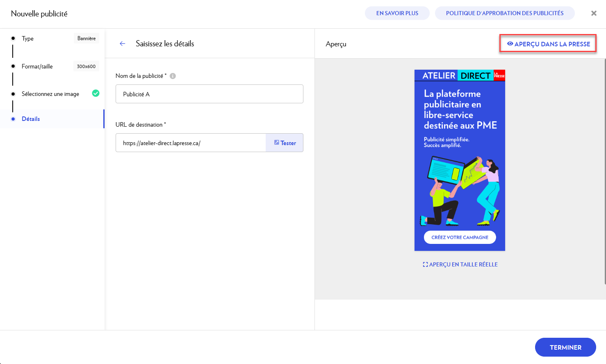Click the back arrow beside Saisissez les détails
Image resolution: width=606 pixels, height=364 pixels.
click(x=122, y=43)
